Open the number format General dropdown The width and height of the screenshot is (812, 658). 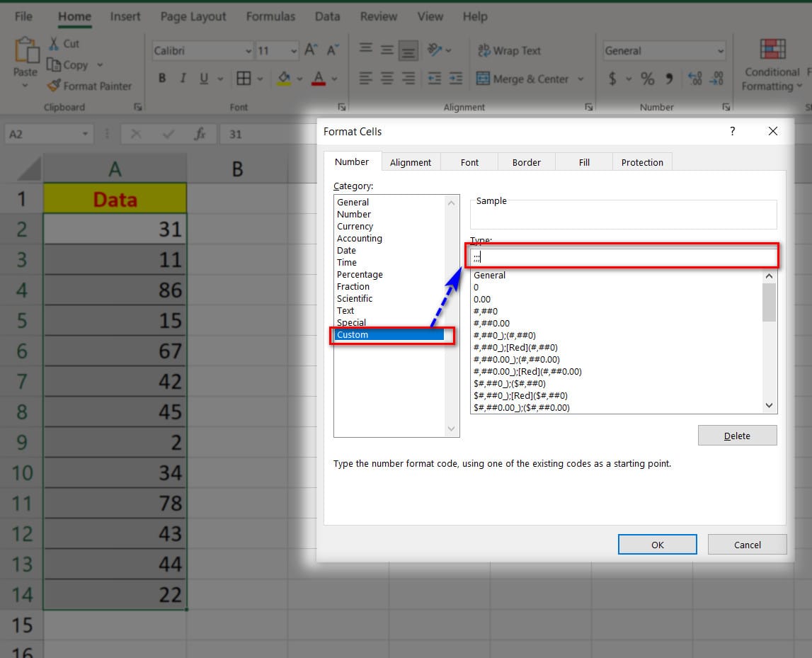tap(722, 50)
